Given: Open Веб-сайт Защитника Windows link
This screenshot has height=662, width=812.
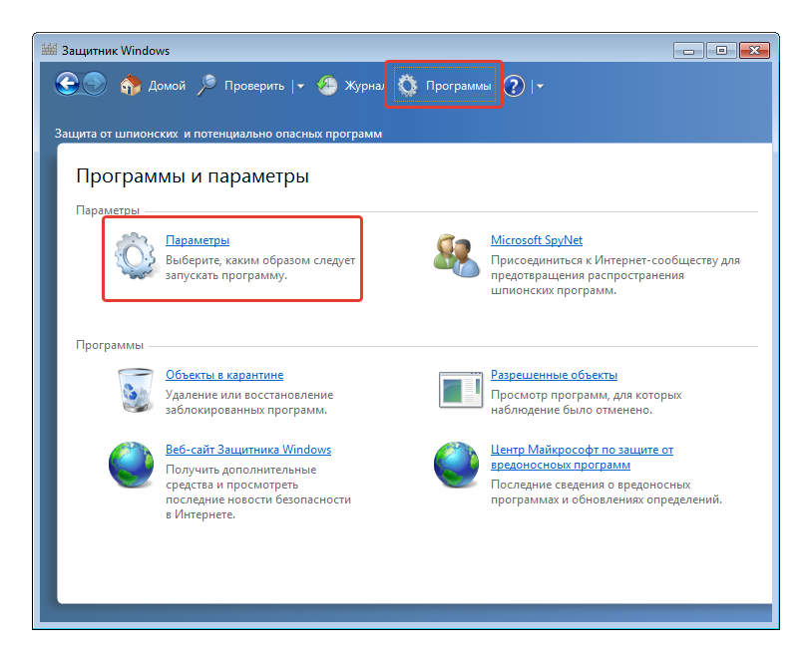Looking at the screenshot, I should pos(248,450).
